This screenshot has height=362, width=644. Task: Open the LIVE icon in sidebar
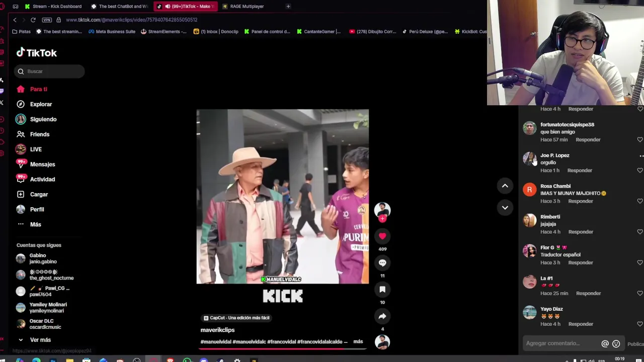(x=21, y=149)
